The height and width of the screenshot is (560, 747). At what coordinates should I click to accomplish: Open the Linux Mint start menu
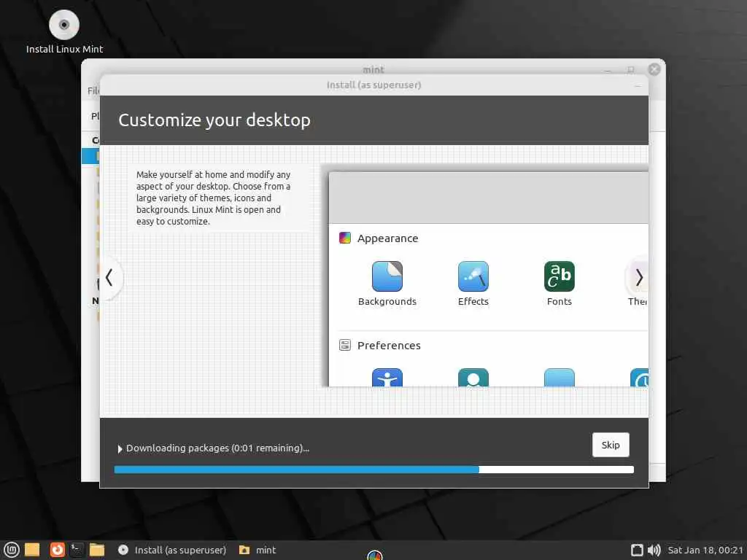click(x=12, y=550)
